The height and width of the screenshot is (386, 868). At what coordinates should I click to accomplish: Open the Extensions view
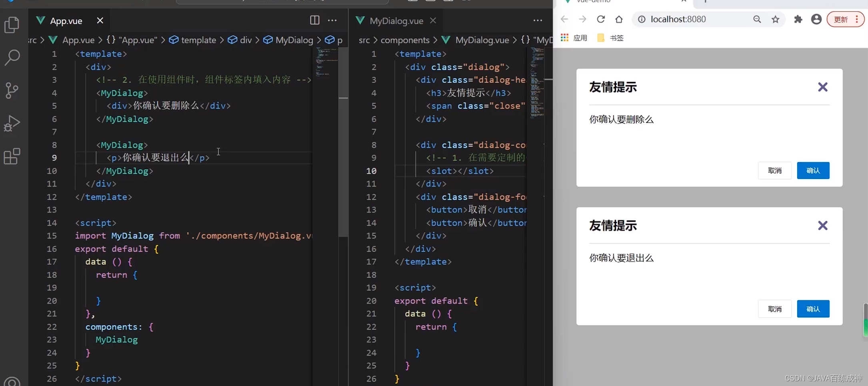tap(12, 157)
